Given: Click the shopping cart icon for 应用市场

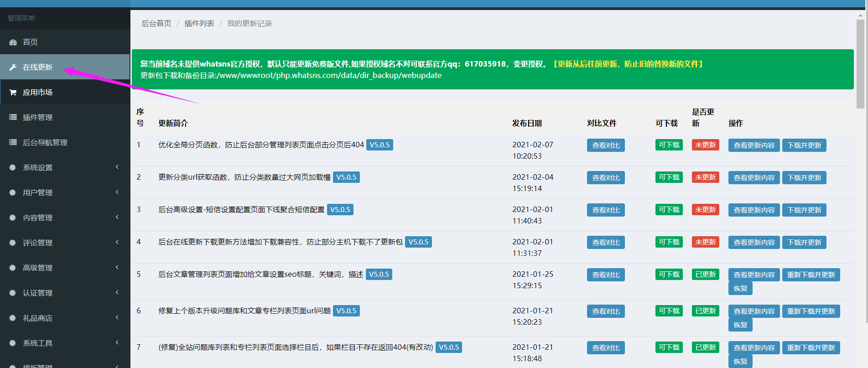Looking at the screenshot, I should pos(13,92).
